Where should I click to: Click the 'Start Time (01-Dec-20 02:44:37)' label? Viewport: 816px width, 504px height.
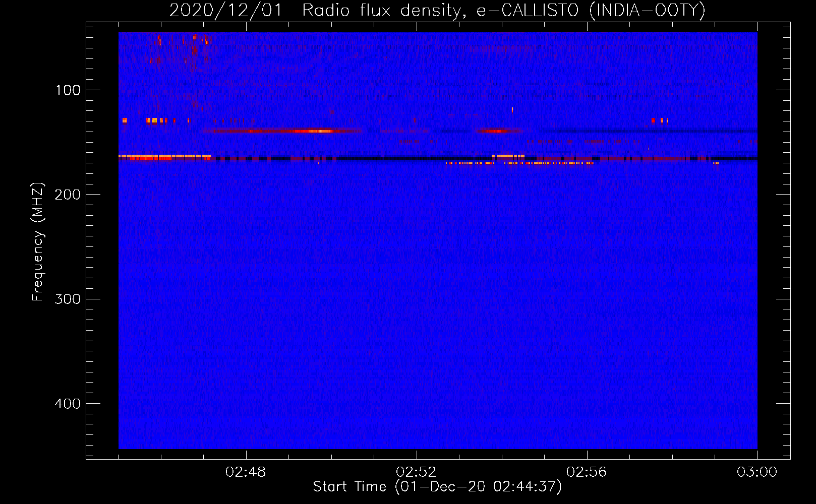pos(437,487)
